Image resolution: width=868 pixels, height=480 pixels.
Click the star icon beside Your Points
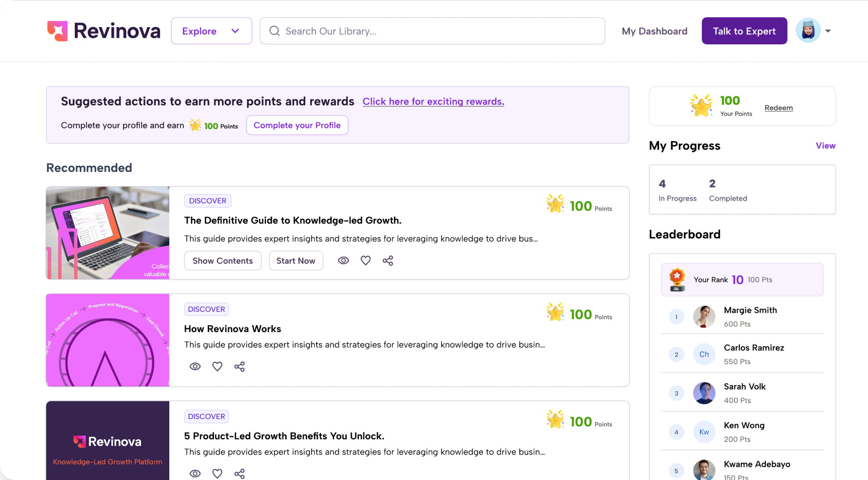(x=701, y=105)
